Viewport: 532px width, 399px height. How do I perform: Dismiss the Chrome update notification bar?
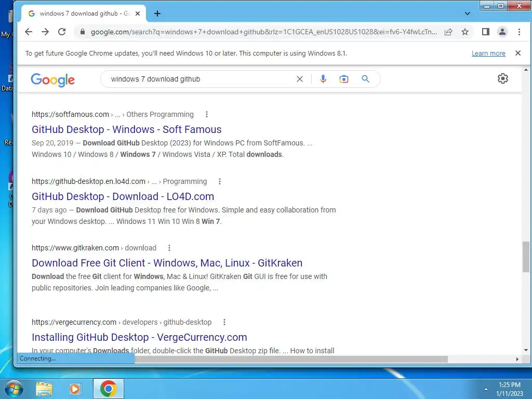click(518, 53)
